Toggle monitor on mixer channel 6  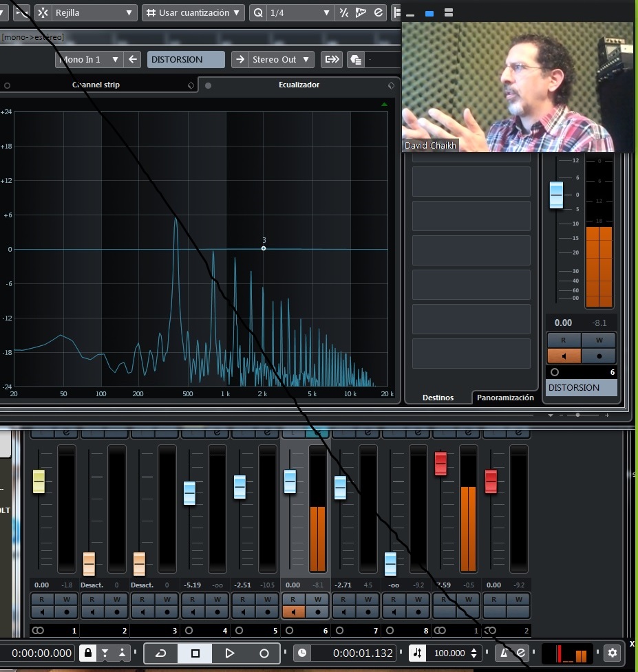click(293, 612)
